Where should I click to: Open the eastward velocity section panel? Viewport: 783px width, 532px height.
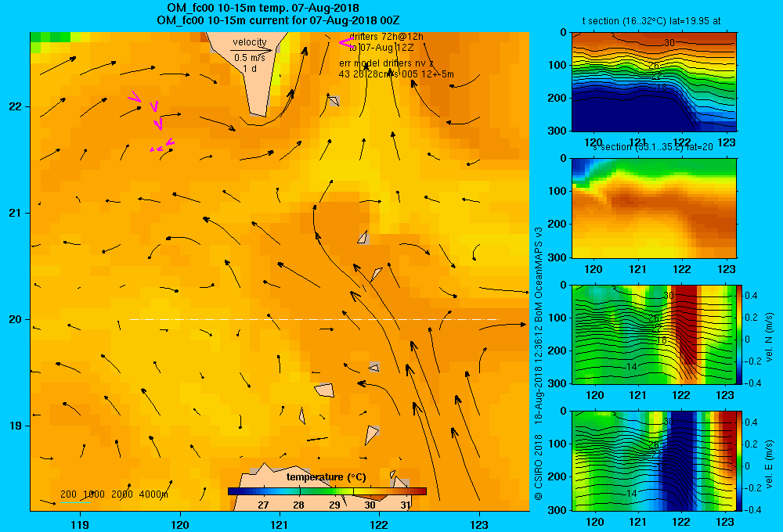coord(654,461)
